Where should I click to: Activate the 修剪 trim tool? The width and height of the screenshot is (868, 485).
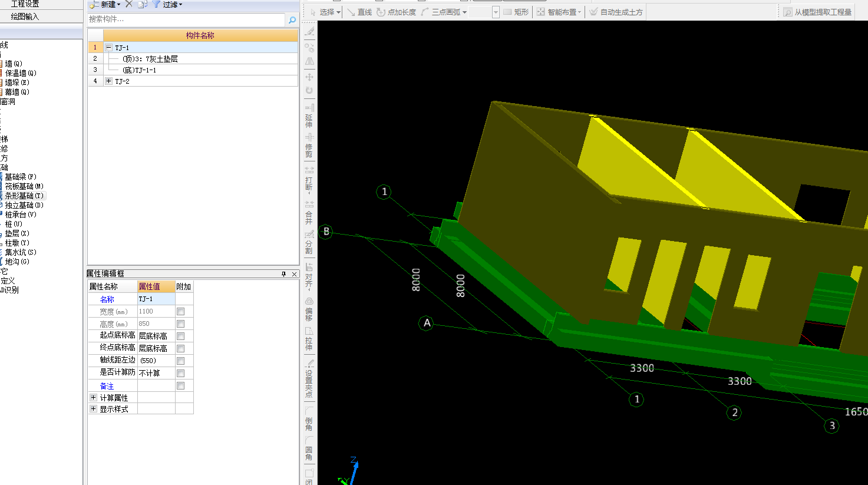click(x=309, y=146)
